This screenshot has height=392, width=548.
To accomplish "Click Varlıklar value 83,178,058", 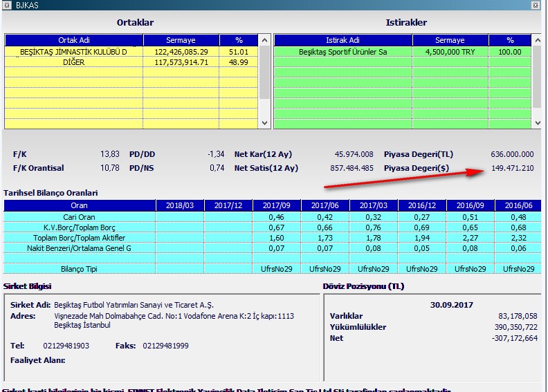I will point(518,316).
